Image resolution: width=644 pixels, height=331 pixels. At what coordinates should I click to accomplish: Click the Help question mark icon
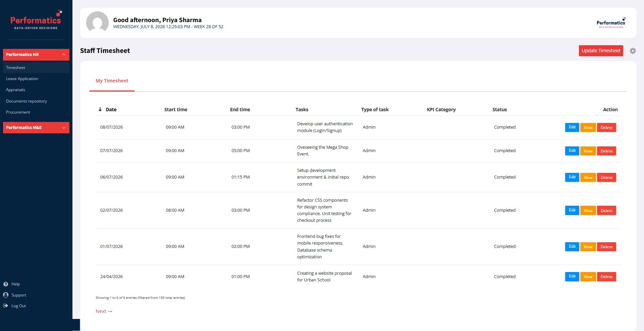(6, 284)
